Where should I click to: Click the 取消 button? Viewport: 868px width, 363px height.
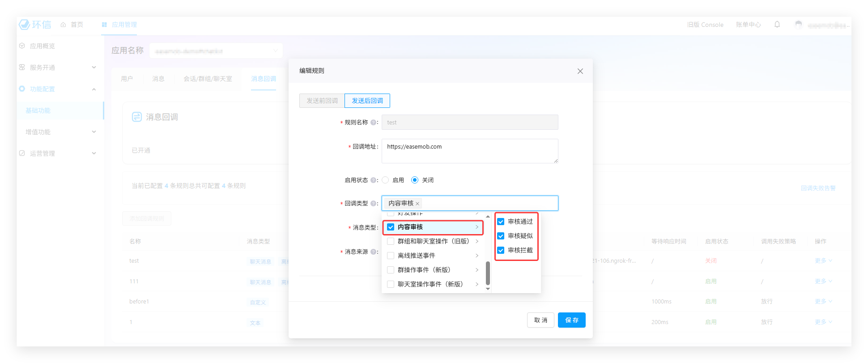pos(540,320)
